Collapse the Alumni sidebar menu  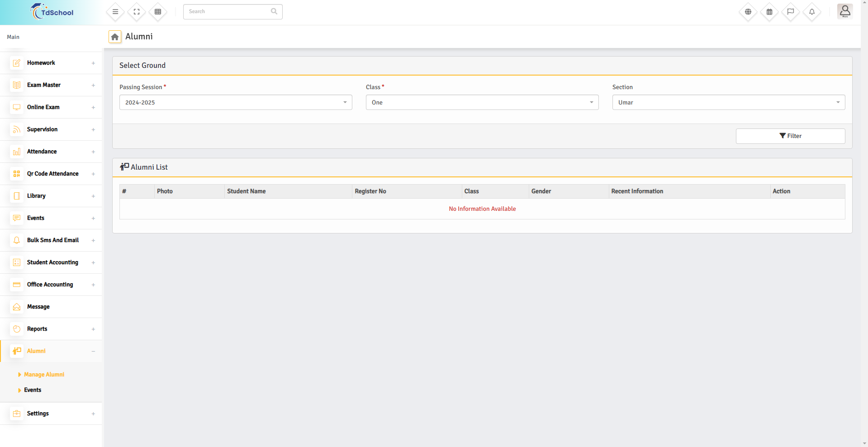click(51, 351)
